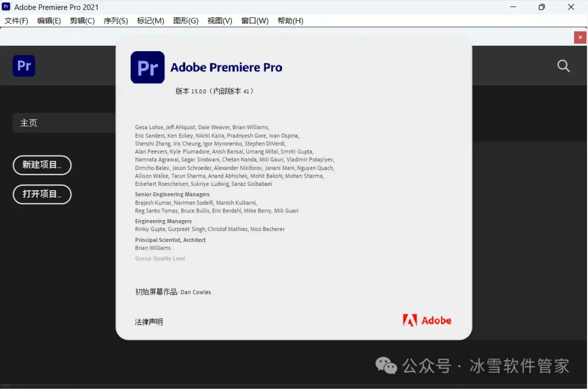The height and width of the screenshot is (389, 588).
Task: Open the 序列(S) menu
Action: pos(115,21)
